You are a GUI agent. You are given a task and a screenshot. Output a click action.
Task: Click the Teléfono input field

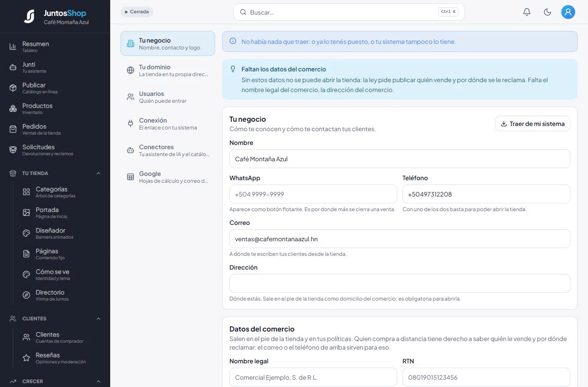486,194
